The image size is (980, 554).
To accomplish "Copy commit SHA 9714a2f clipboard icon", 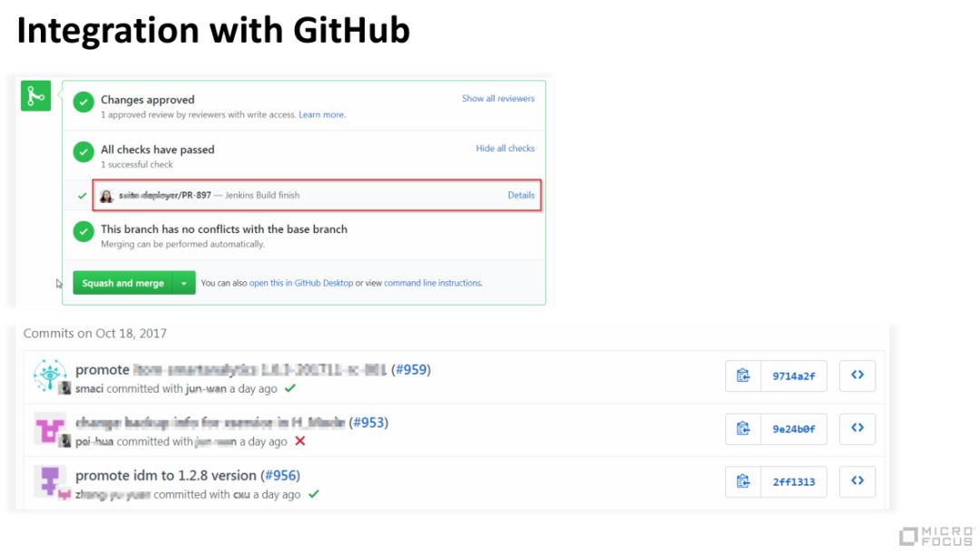I will pos(742,375).
